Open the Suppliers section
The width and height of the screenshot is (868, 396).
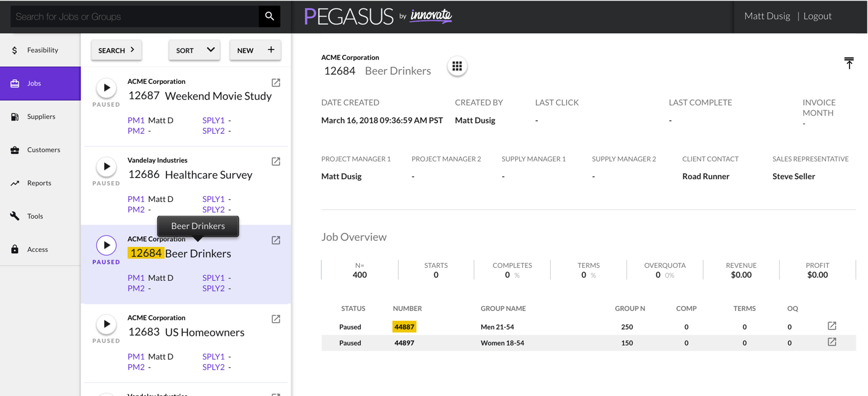(41, 116)
